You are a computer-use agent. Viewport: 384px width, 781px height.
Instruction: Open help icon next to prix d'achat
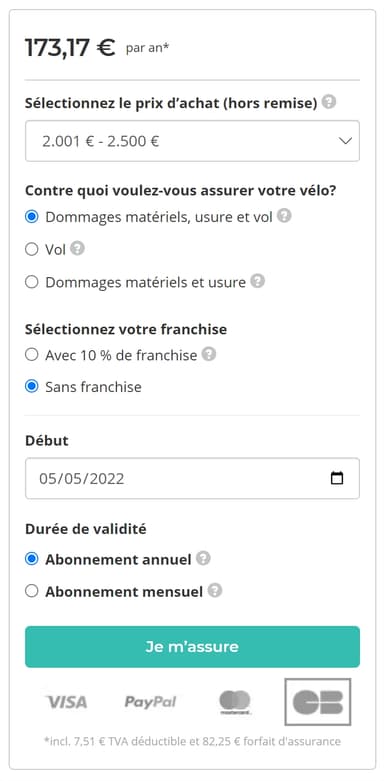tap(329, 102)
